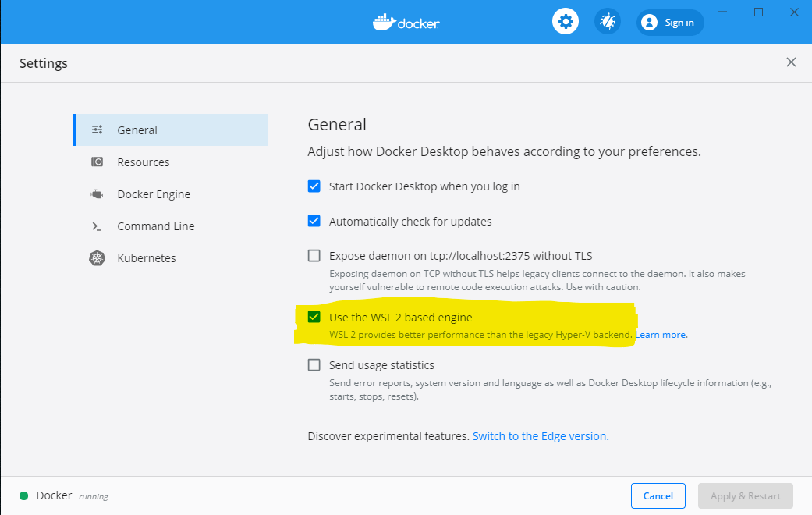Minimize the Docker Desktop window

click(723, 12)
